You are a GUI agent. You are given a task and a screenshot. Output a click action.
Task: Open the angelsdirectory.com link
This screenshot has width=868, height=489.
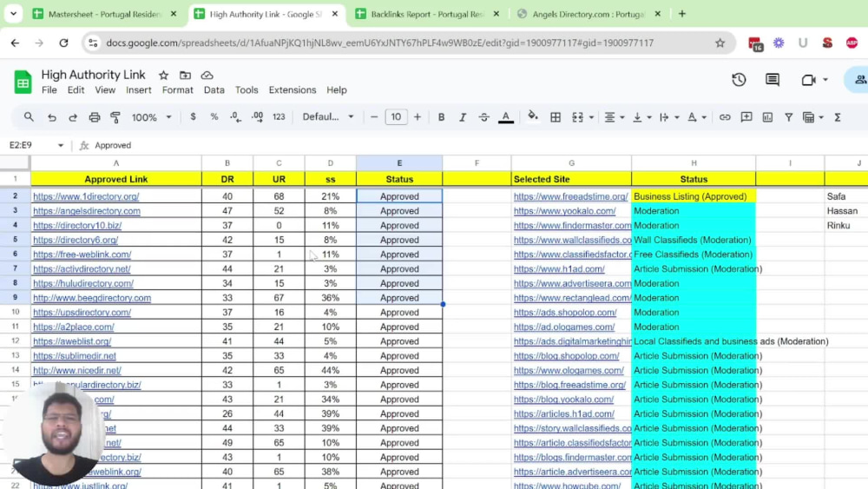[86, 211]
